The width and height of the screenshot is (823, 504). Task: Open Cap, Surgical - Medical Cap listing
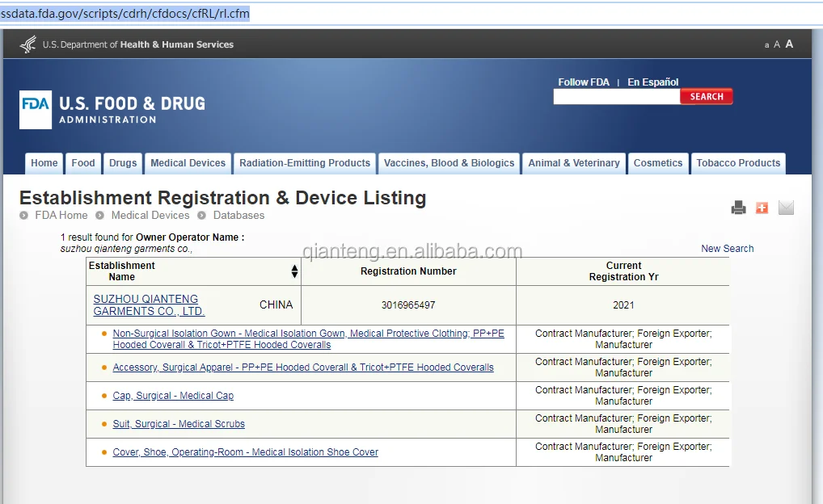coord(173,396)
